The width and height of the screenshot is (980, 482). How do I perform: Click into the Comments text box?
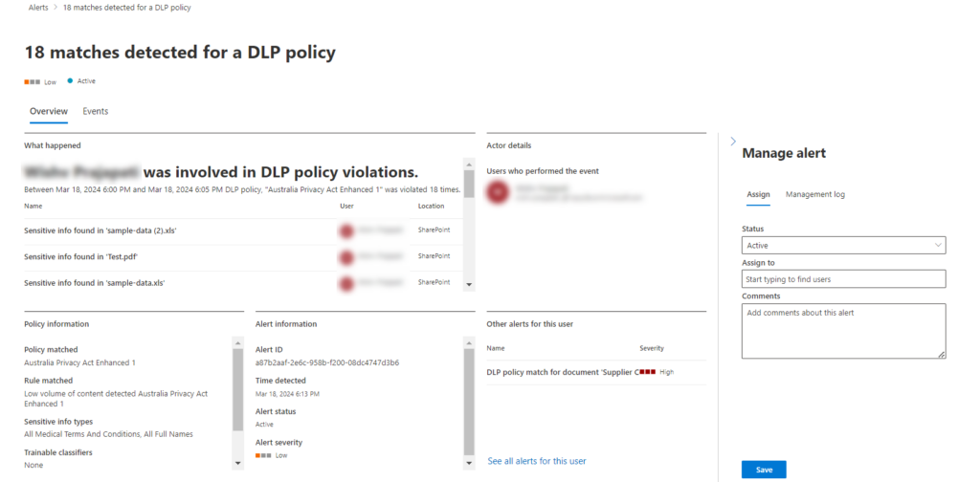(843, 330)
